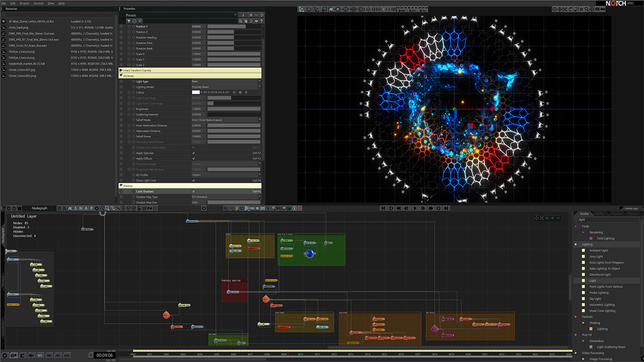This screenshot has height=362, width=644.
Task: Adjust the Brightness slider
Action: point(234,109)
